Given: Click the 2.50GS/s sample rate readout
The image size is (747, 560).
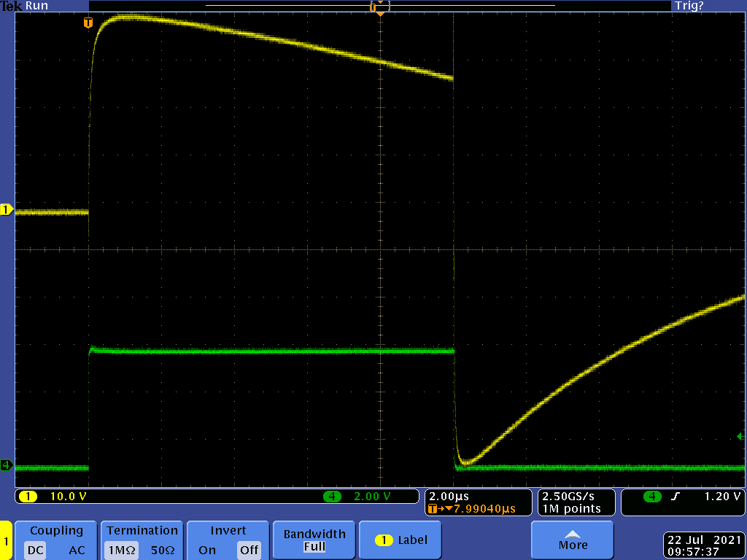Looking at the screenshot, I should (568, 496).
